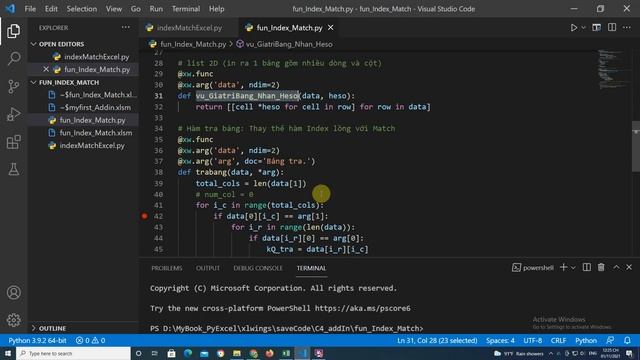Image resolution: width=640 pixels, height=360 pixels.
Task: Click the editor vertical scrollbar
Action: point(636,147)
